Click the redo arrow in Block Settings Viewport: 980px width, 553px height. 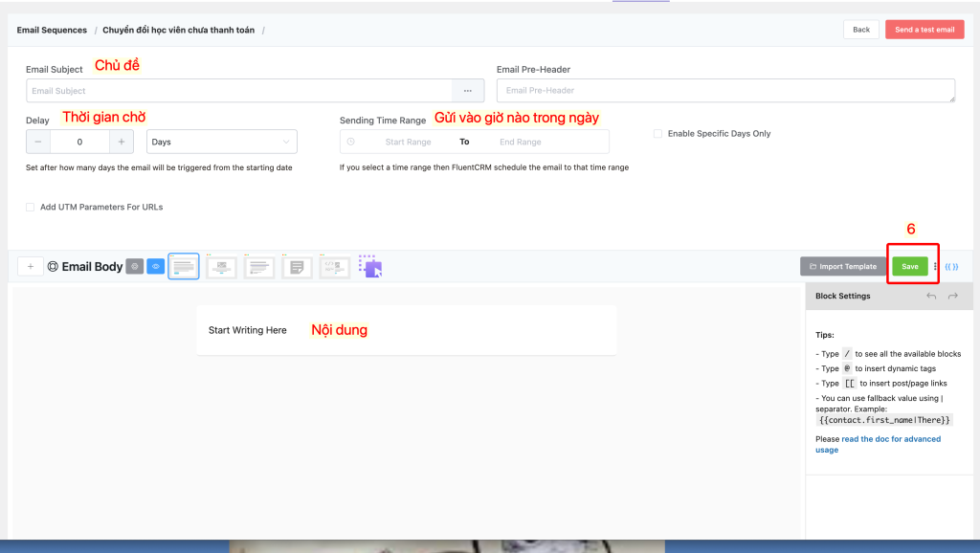point(953,297)
